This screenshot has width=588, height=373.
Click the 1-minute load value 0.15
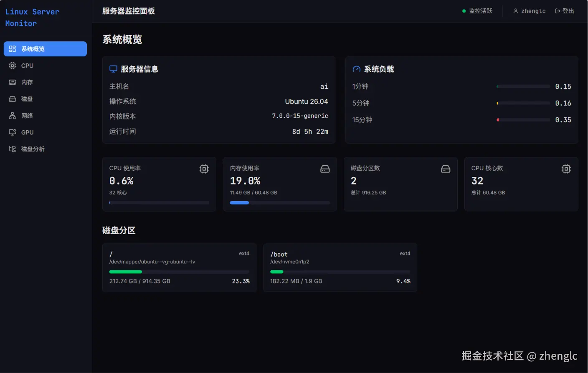tap(563, 86)
